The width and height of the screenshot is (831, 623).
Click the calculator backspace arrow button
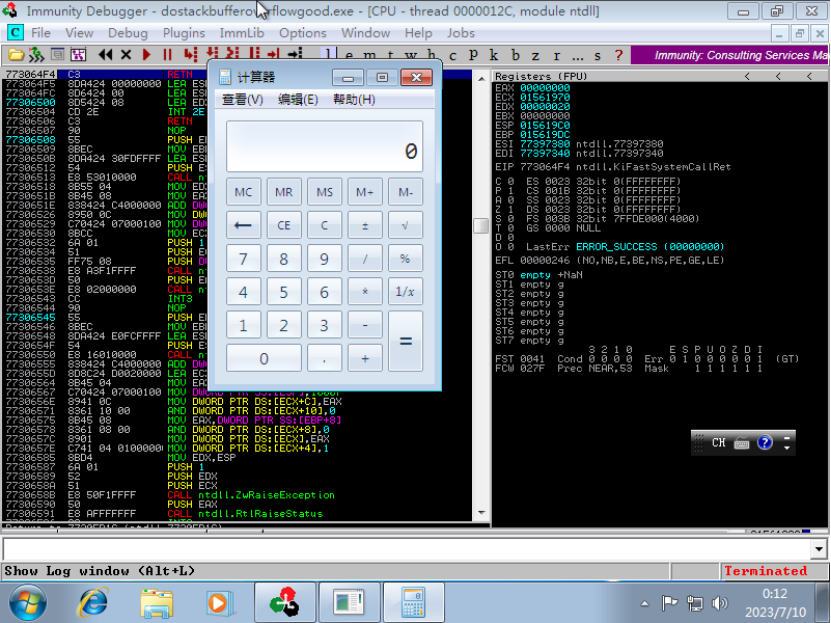[243, 225]
